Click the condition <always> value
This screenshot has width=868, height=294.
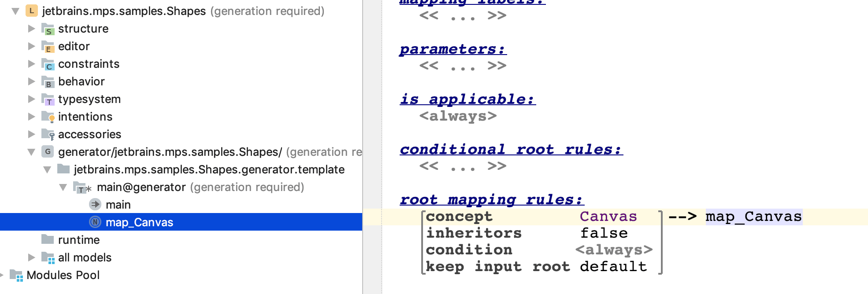coord(614,250)
